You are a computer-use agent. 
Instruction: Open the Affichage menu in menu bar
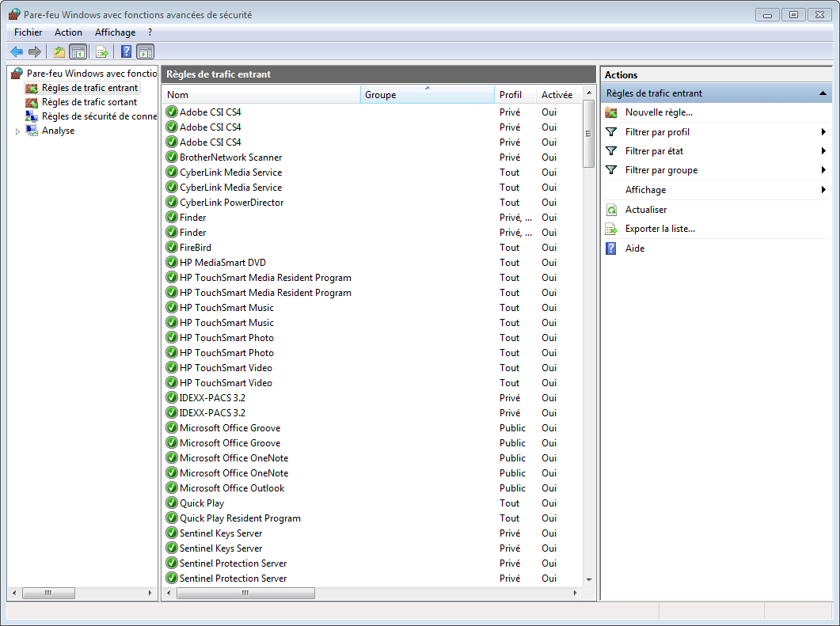tap(115, 32)
